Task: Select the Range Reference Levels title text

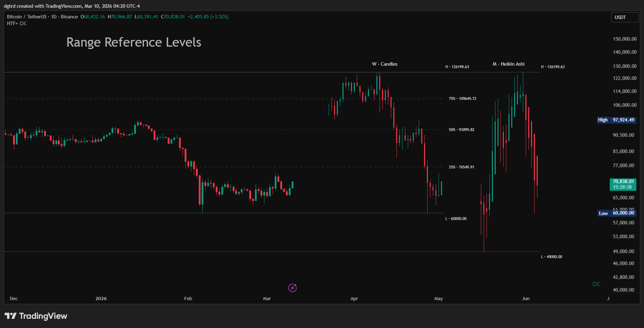Action: pyautogui.click(x=134, y=42)
